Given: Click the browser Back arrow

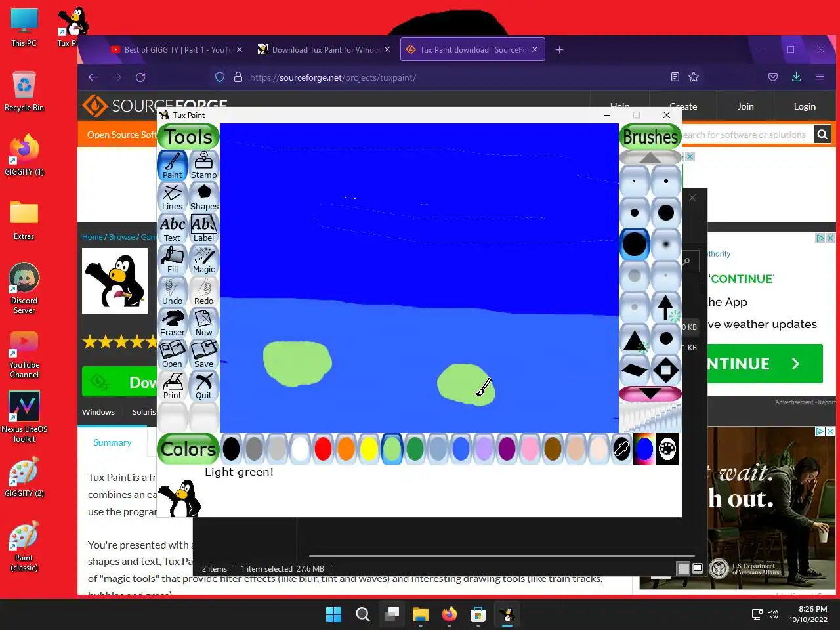Looking at the screenshot, I should tap(93, 77).
